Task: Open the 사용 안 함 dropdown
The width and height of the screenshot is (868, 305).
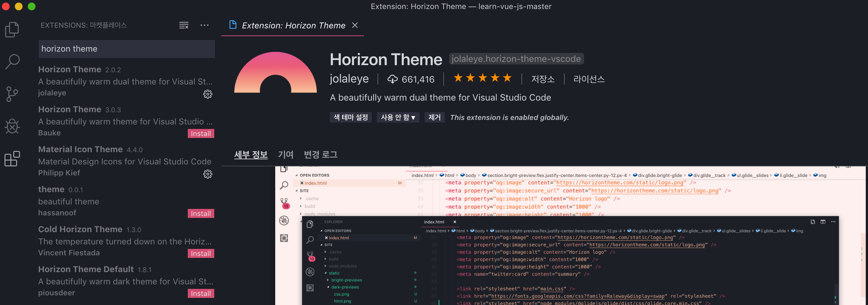Action: (398, 117)
